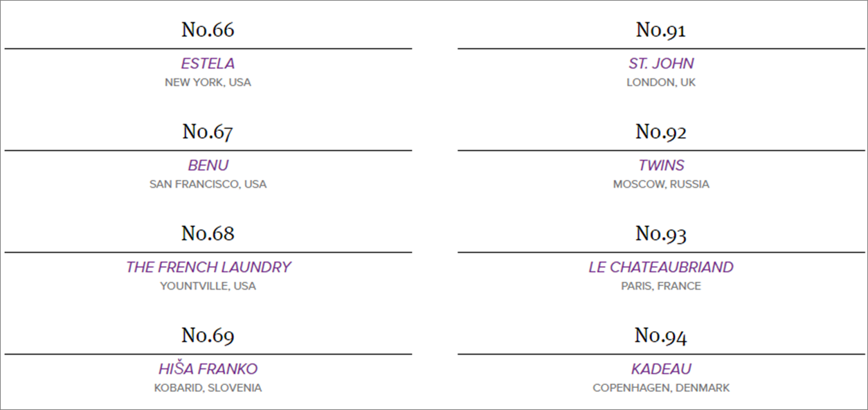The width and height of the screenshot is (868, 410).
Task: Click the Twins restaurant name
Action: [661, 166]
